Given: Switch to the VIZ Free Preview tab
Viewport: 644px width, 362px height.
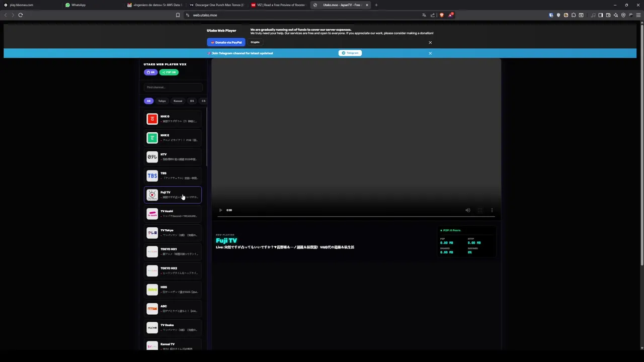Looking at the screenshot, I should (x=279, y=5).
